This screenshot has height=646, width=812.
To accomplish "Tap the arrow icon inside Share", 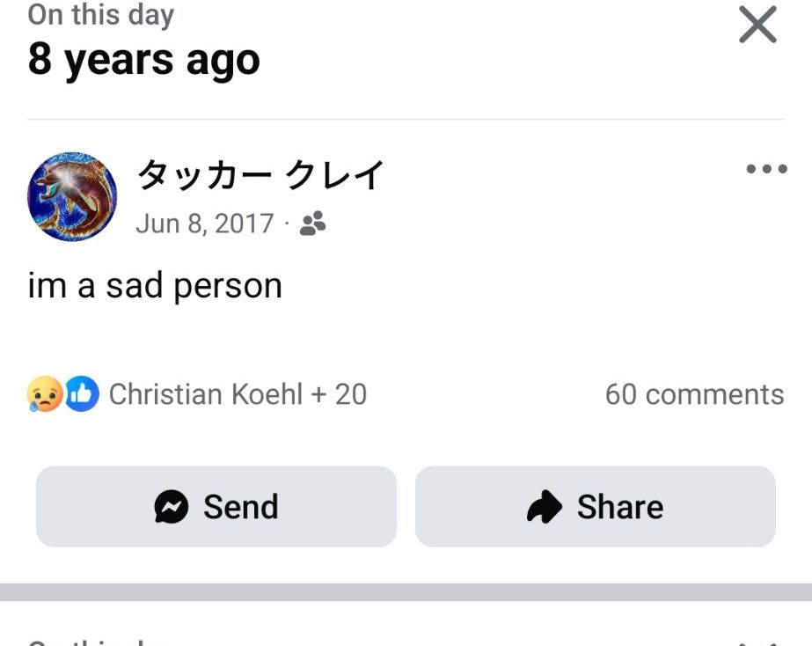I will click(545, 507).
